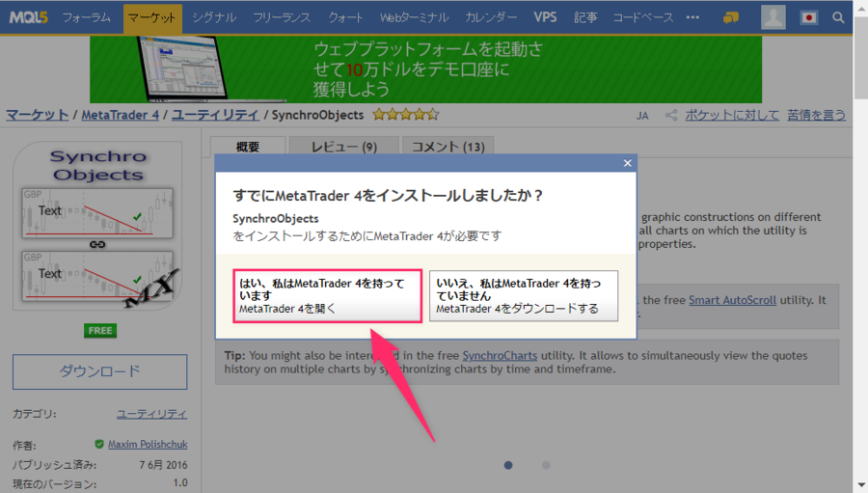Expand the more menu ellipsis

click(x=692, y=17)
